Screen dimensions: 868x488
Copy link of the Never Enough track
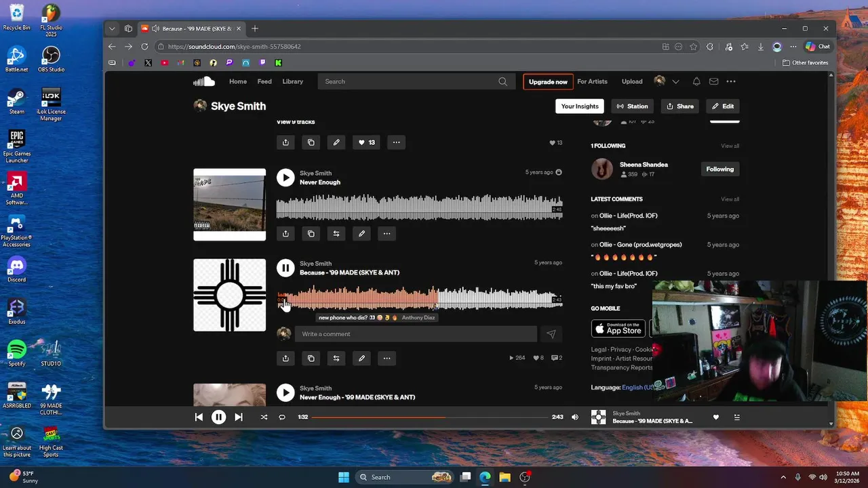(311, 233)
